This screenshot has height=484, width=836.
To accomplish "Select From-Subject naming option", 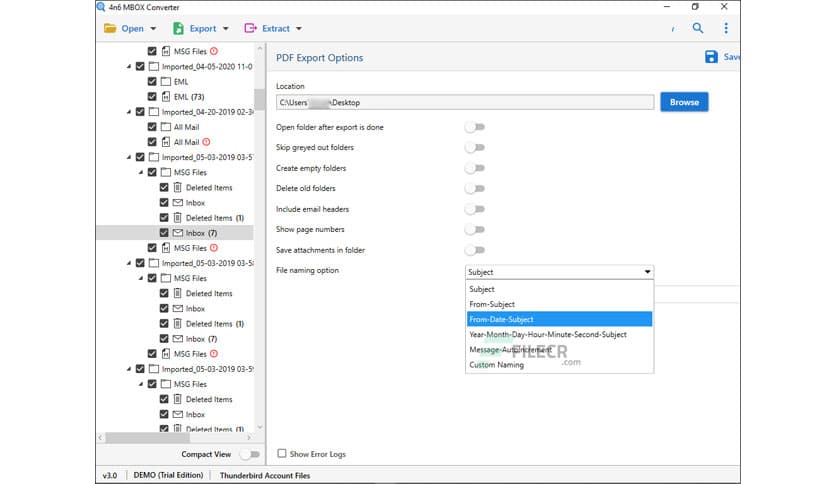I will point(559,304).
